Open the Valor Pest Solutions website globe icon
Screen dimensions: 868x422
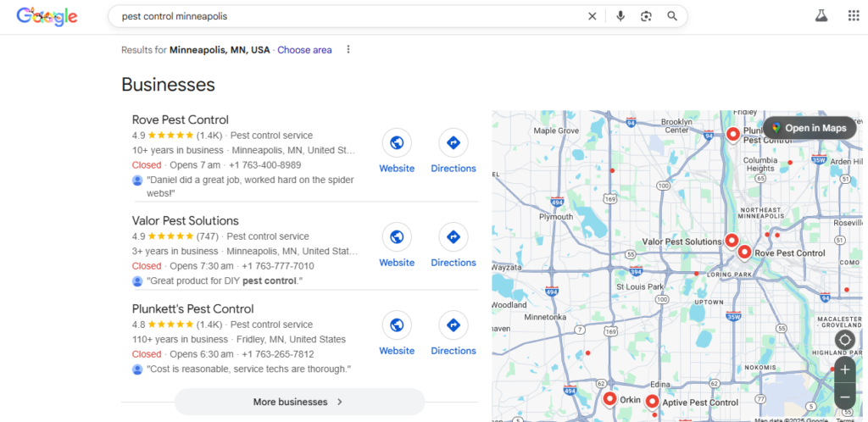[x=397, y=237]
